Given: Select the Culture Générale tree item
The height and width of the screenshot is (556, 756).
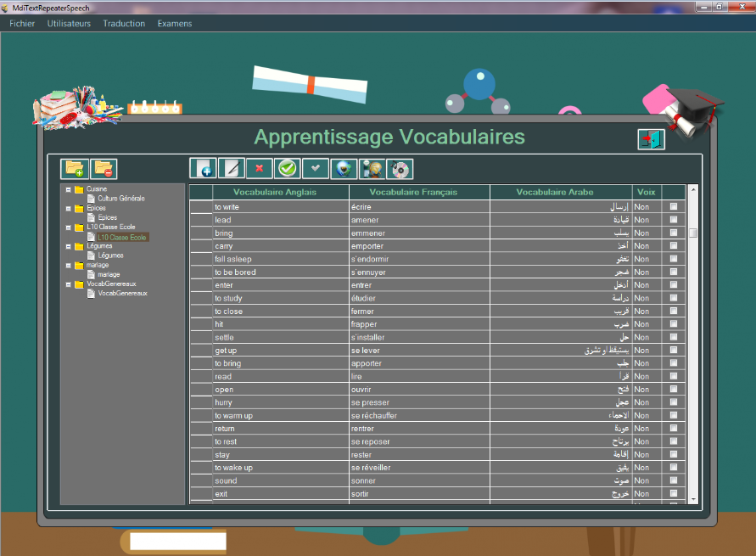Looking at the screenshot, I should point(120,199).
